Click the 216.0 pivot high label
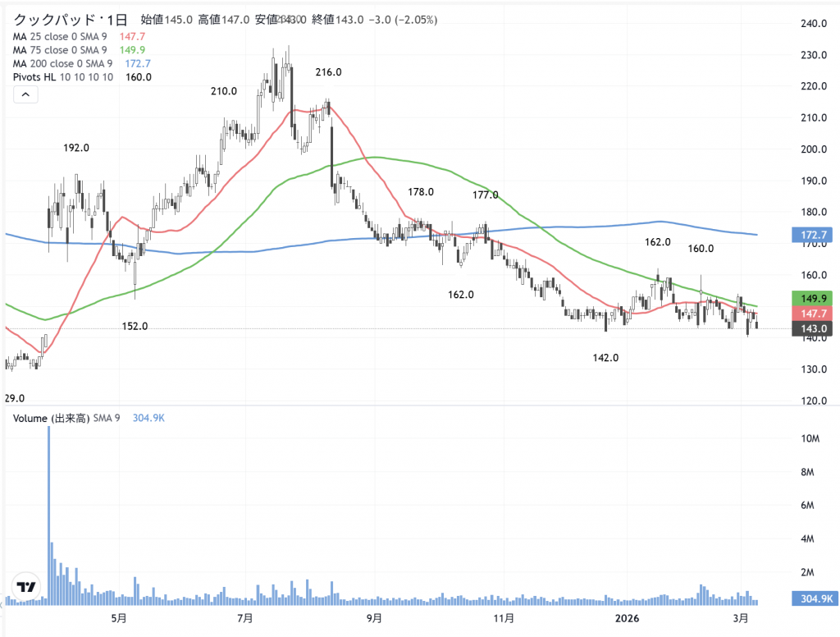 point(328,72)
